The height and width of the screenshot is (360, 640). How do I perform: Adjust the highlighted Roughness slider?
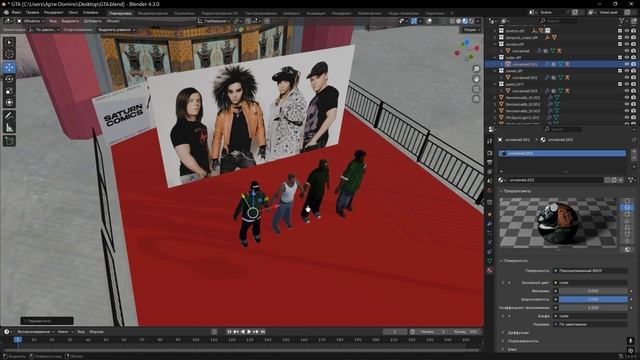(593, 299)
